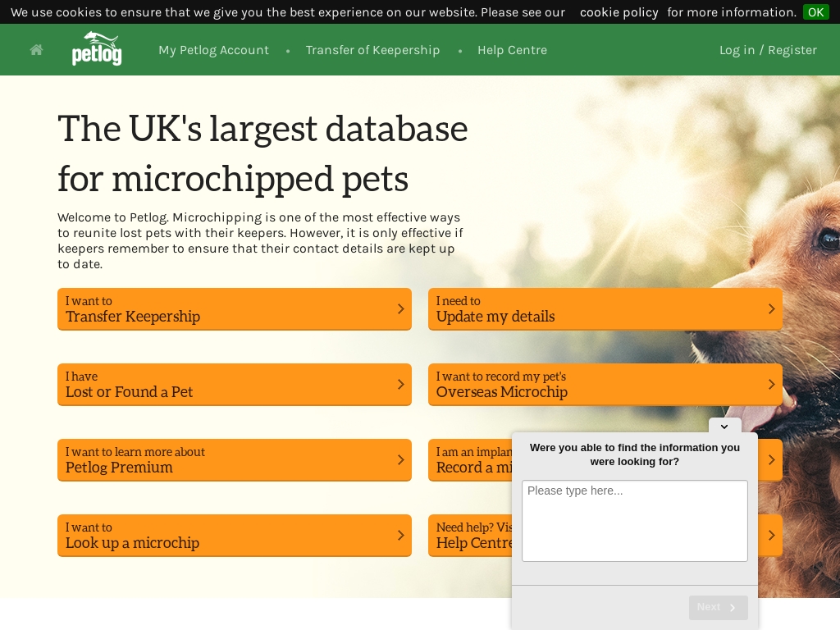Click the chevron on Overseas Microchip
Image resolution: width=840 pixels, height=630 pixels.
click(771, 384)
